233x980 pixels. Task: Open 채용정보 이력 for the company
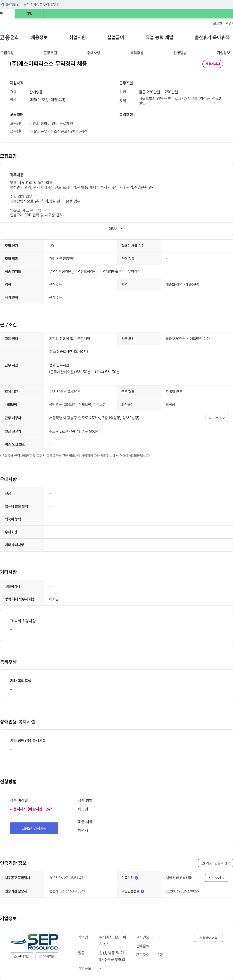point(208,938)
